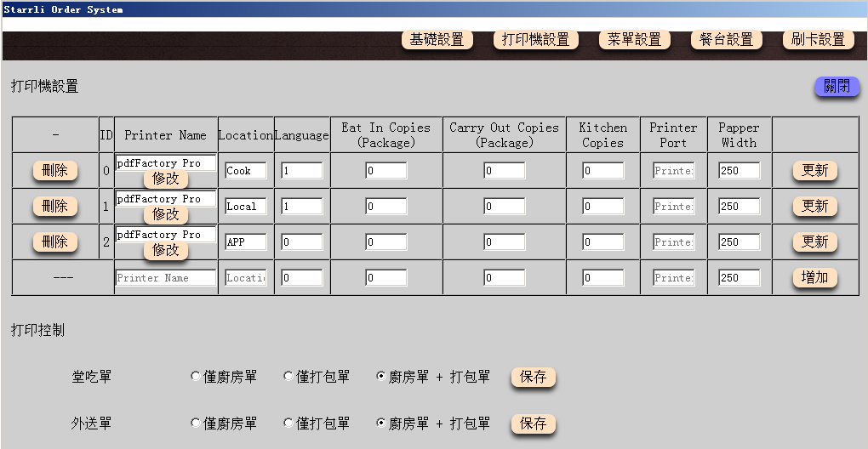
Task: Go to 刷卡設置 tab
Action: click(818, 40)
